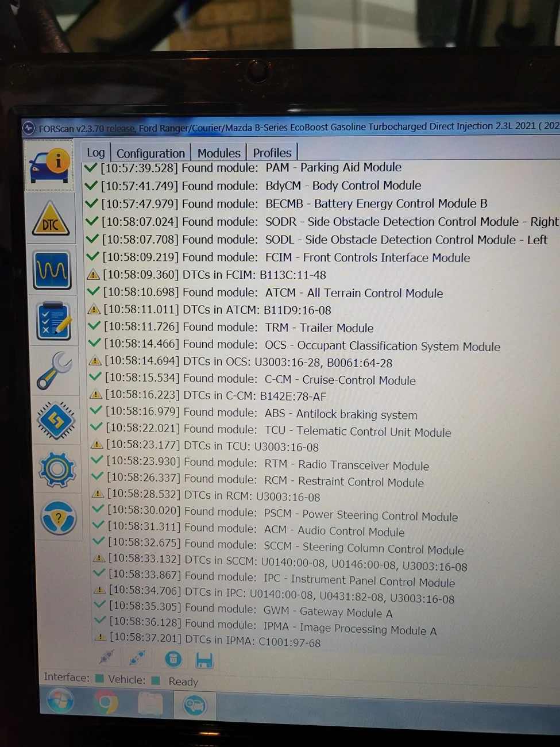Screen dimensions: 560x747
Task: Open the Settings gear section
Action: [x=57, y=469]
